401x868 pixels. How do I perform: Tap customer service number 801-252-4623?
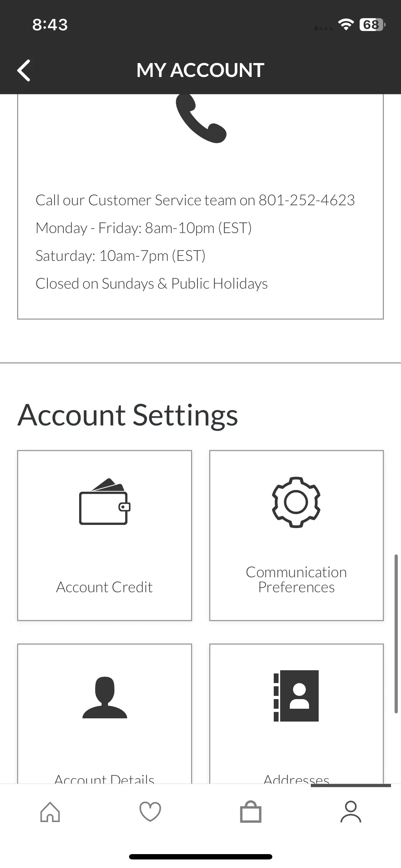click(307, 200)
